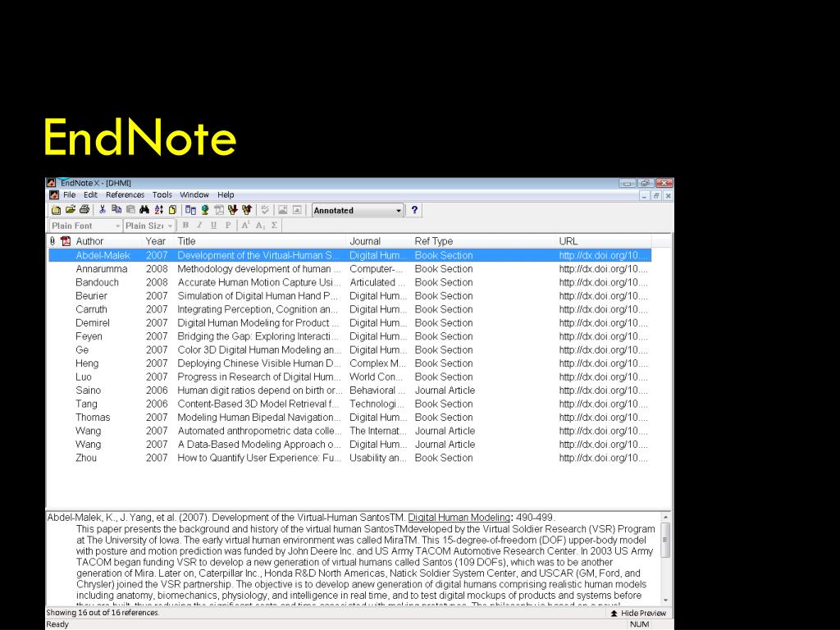Click 'Automated anthropometric data colle...' title
The height and width of the screenshot is (630, 840).
pos(259,431)
